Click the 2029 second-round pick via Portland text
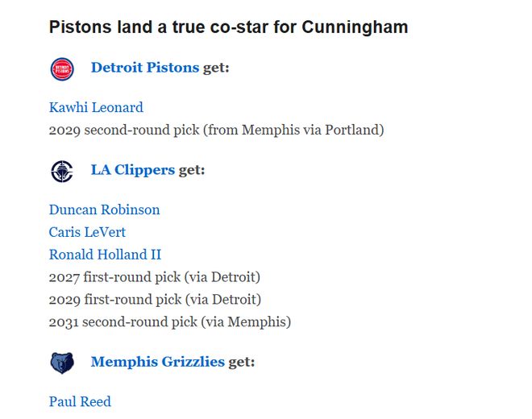Viewport: 532px width, 419px height. click(216, 130)
